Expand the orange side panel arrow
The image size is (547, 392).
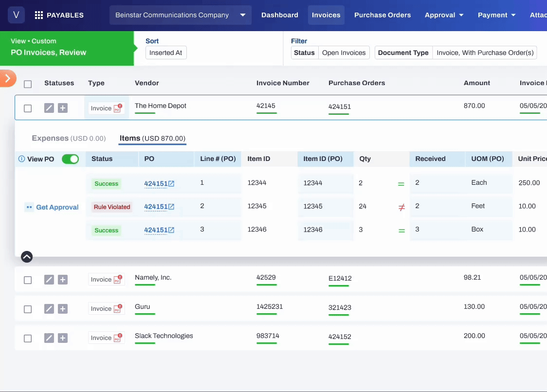click(7, 78)
